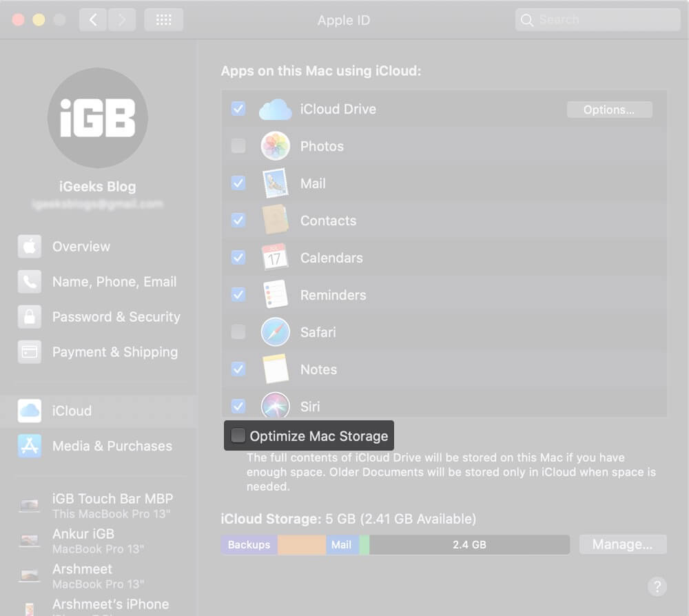Click the iCloud Storage 5 GB label
689x616 pixels.
pos(349,519)
